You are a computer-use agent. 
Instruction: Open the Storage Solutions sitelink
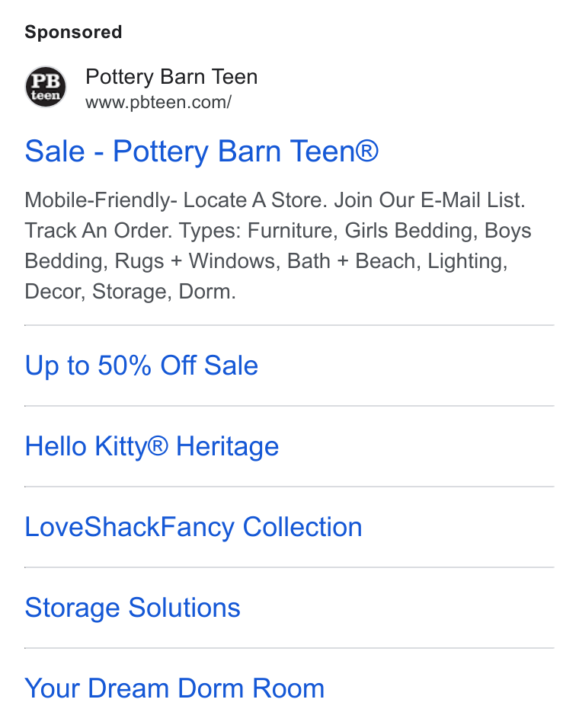pos(133,608)
